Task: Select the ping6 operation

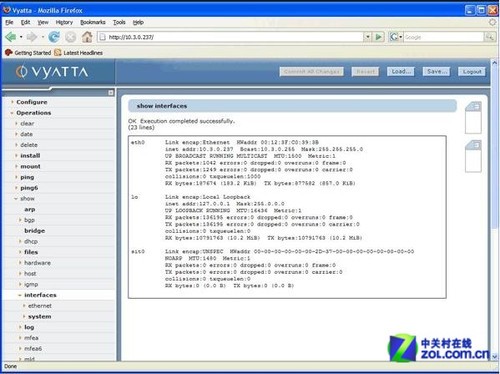Action: [x=29, y=188]
